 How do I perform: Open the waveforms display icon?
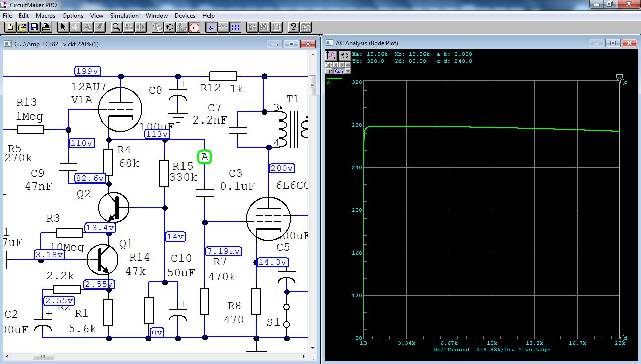235,27
